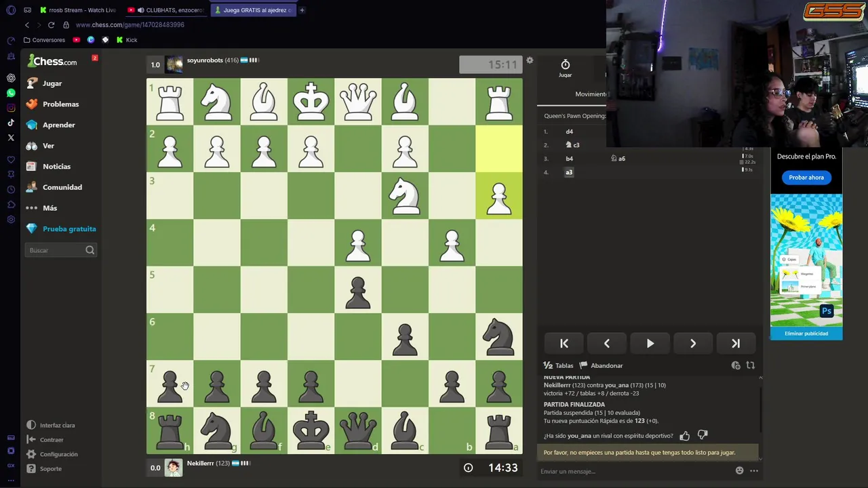Open Conversores bookmark folder
The height and width of the screenshot is (488, 868).
tap(45, 40)
